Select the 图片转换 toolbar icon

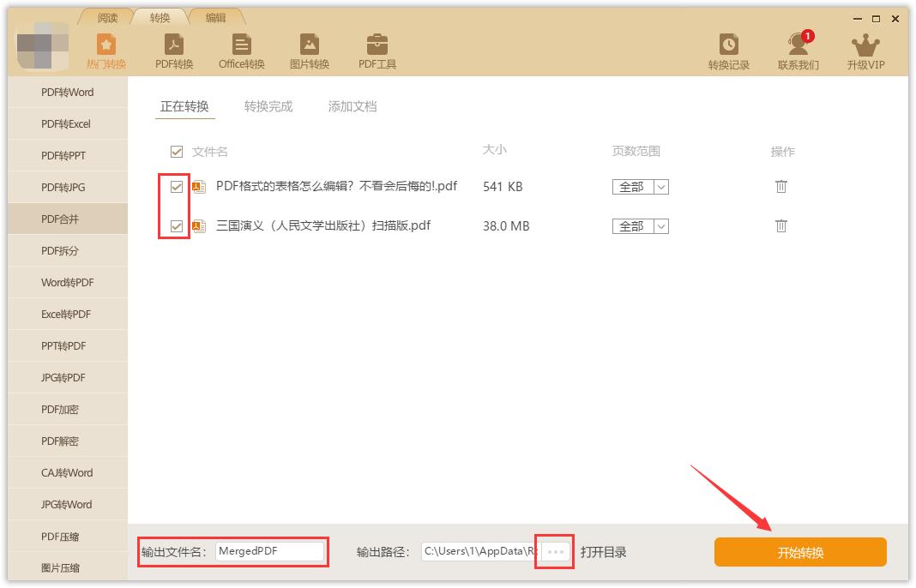point(310,49)
